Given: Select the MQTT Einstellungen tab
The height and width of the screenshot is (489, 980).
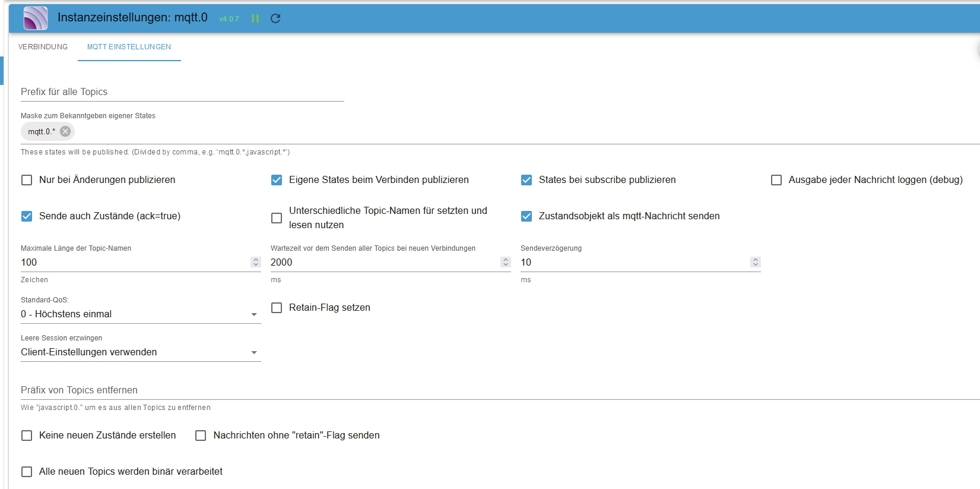Looking at the screenshot, I should click(129, 47).
